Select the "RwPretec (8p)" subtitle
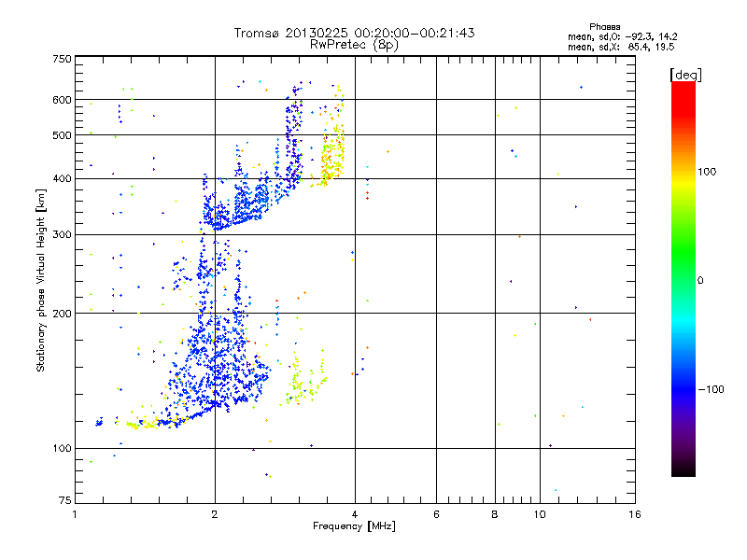 click(354, 45)
